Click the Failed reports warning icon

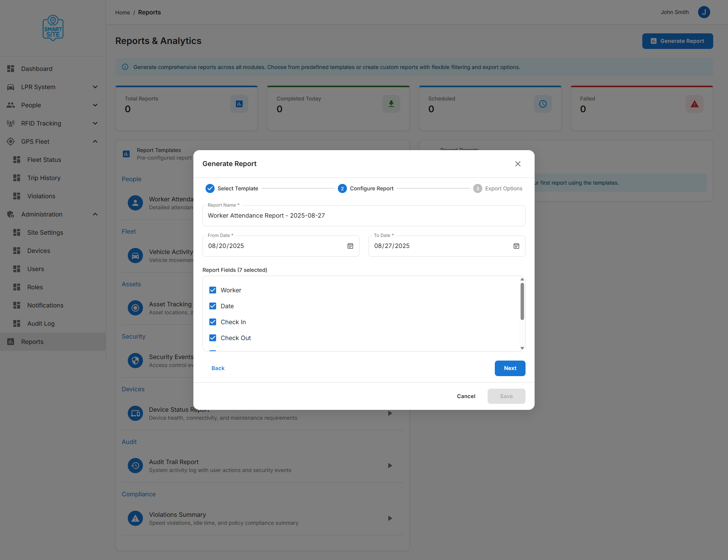click(694, 104)
